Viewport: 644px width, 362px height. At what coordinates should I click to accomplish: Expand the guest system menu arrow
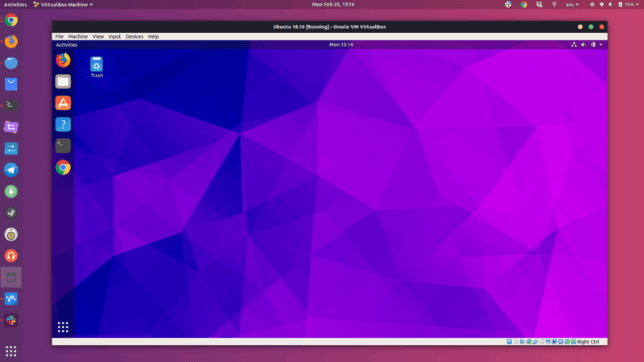coord(601,45)
